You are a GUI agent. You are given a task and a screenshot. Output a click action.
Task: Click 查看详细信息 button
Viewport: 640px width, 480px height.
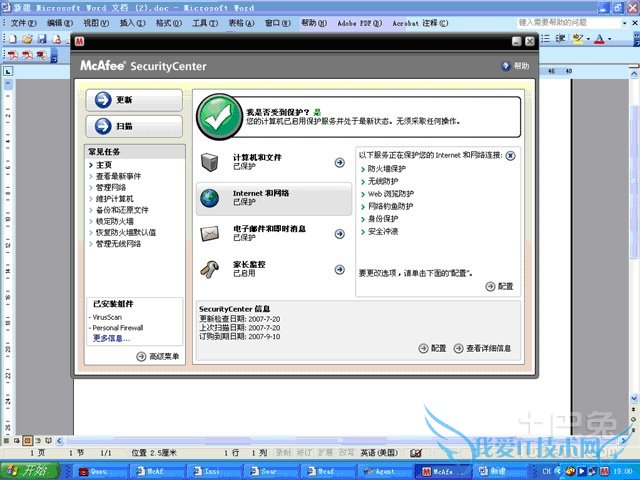click(482, 348)
